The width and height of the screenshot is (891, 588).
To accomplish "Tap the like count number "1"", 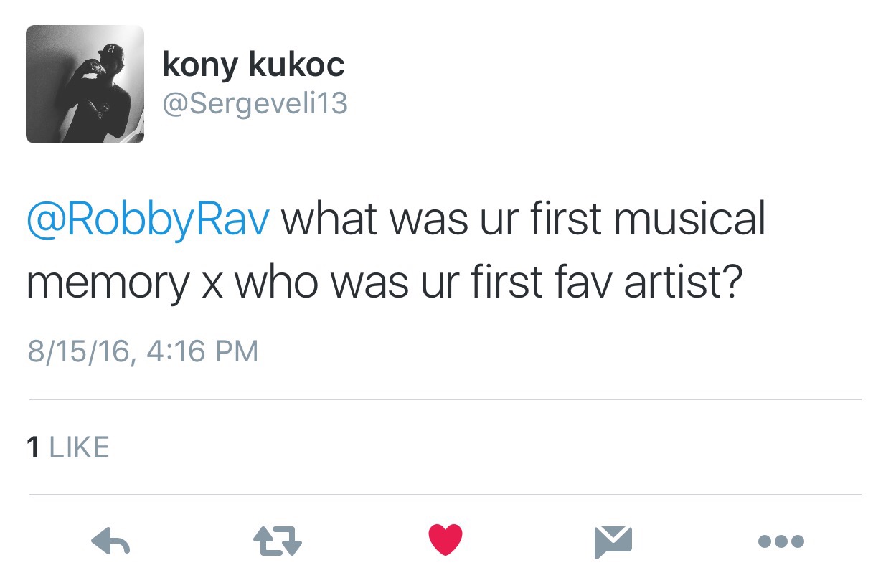I will tap(32, 447).
